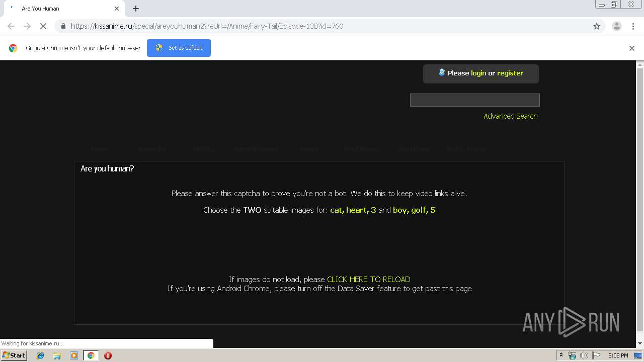This screenshot has width=644, height=362.
Task: Open the Home navigation menu item
Action: 100,149
